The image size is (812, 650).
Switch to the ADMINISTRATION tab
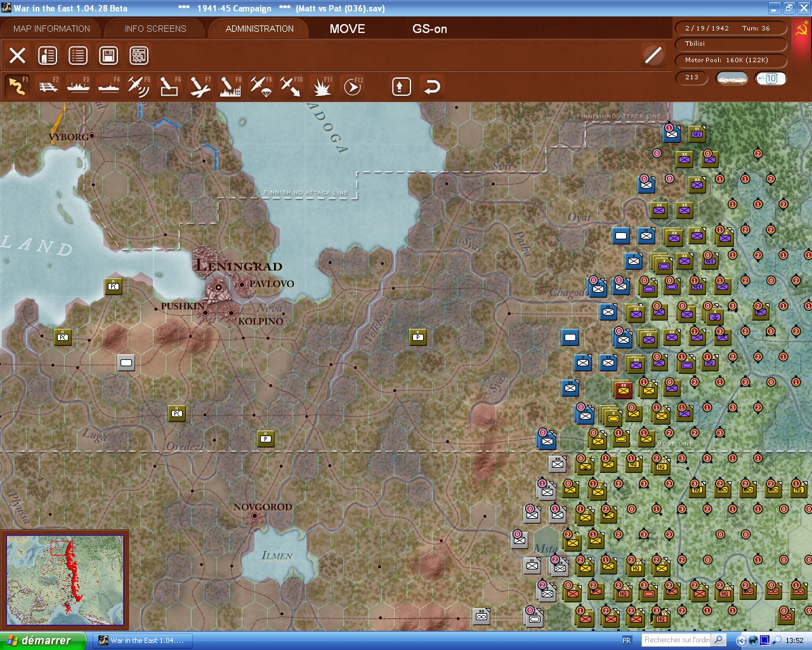click(x=259, y=29)
